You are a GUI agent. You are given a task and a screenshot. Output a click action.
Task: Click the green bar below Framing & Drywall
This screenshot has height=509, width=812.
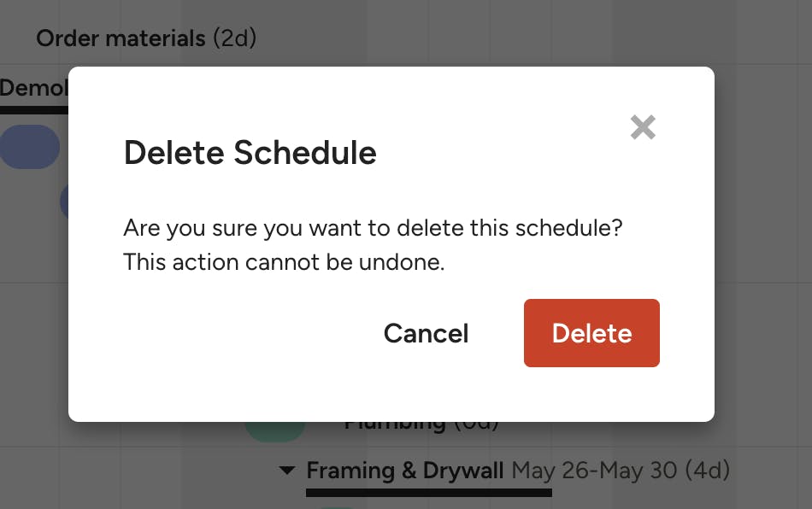pos(338,506)
